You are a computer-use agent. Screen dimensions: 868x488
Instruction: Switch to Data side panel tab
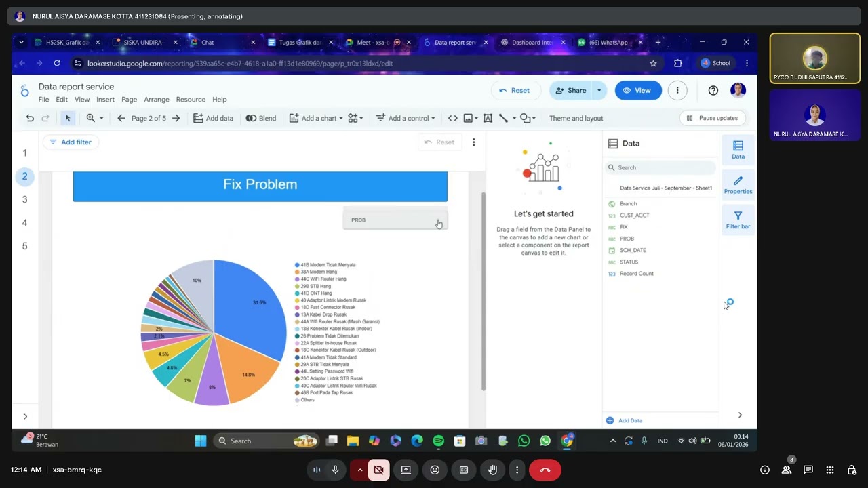coord(738,150)
